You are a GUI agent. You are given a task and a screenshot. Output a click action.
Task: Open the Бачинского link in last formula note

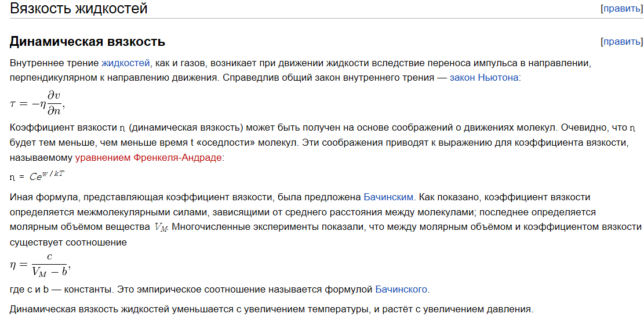401,289
